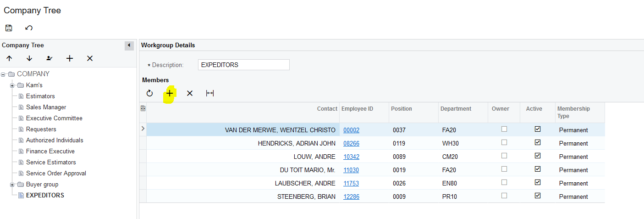Screen dimensions: 644x219
Task: Move the tree node up with the arrow
Action: click(x=9, y=58)
